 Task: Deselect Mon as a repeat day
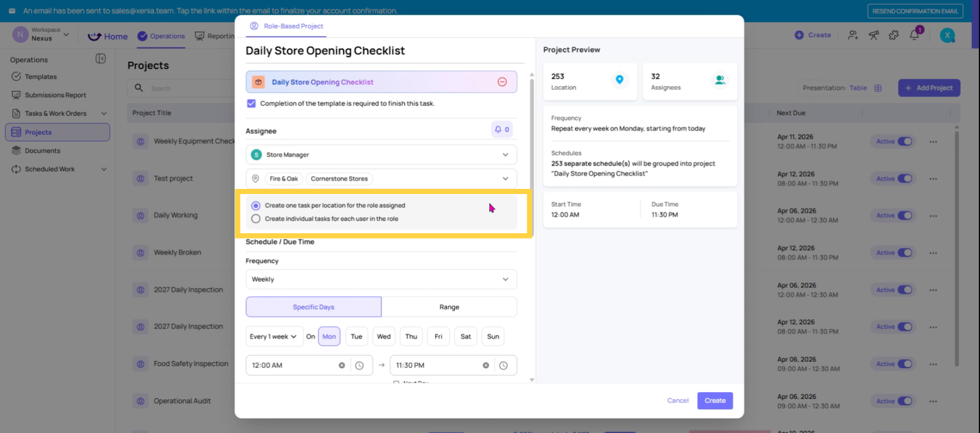point(329,336)
